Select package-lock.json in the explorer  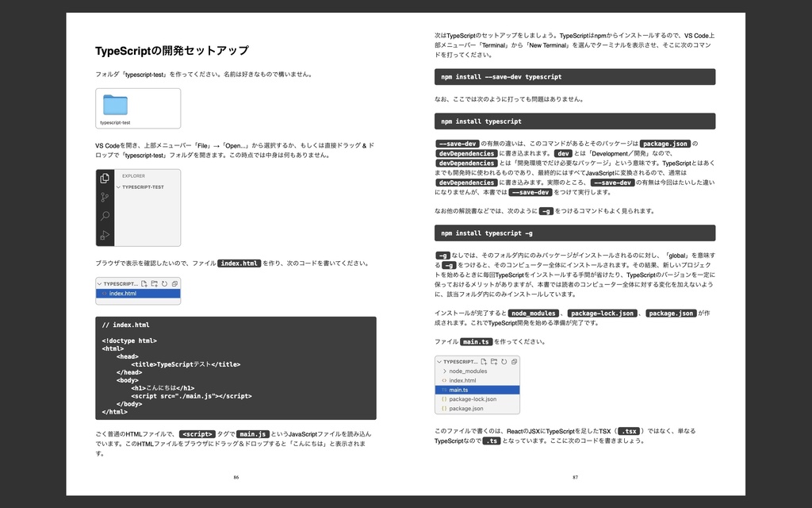click(x=473, y=398)
